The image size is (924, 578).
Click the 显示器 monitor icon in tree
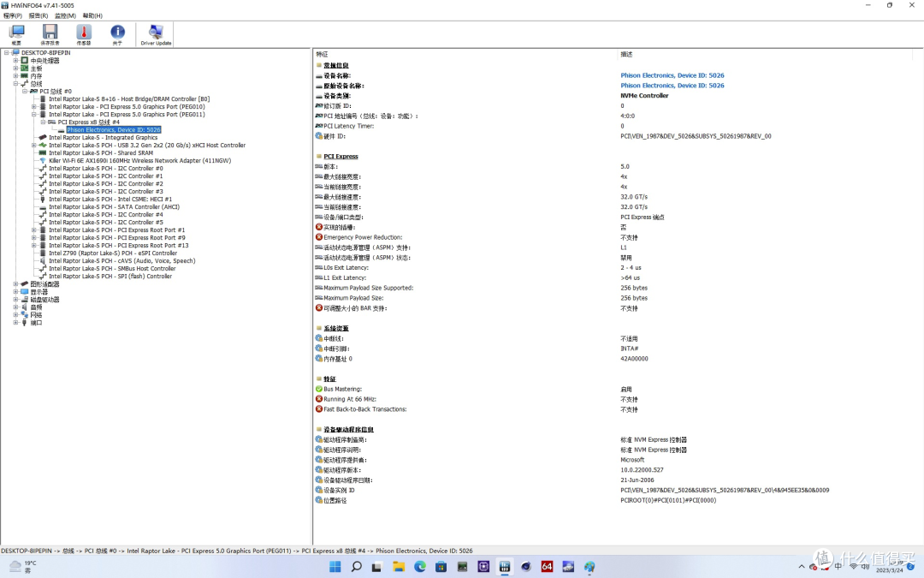(25, 291)
